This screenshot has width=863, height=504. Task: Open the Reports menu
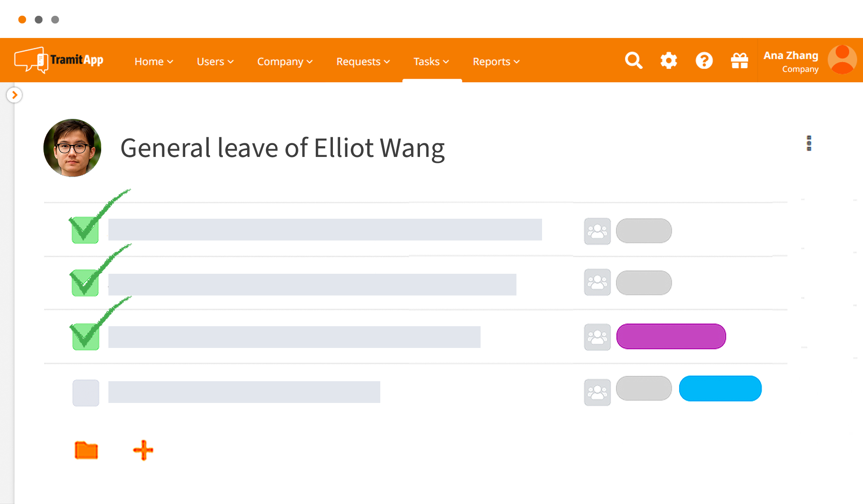coord(496,61)
